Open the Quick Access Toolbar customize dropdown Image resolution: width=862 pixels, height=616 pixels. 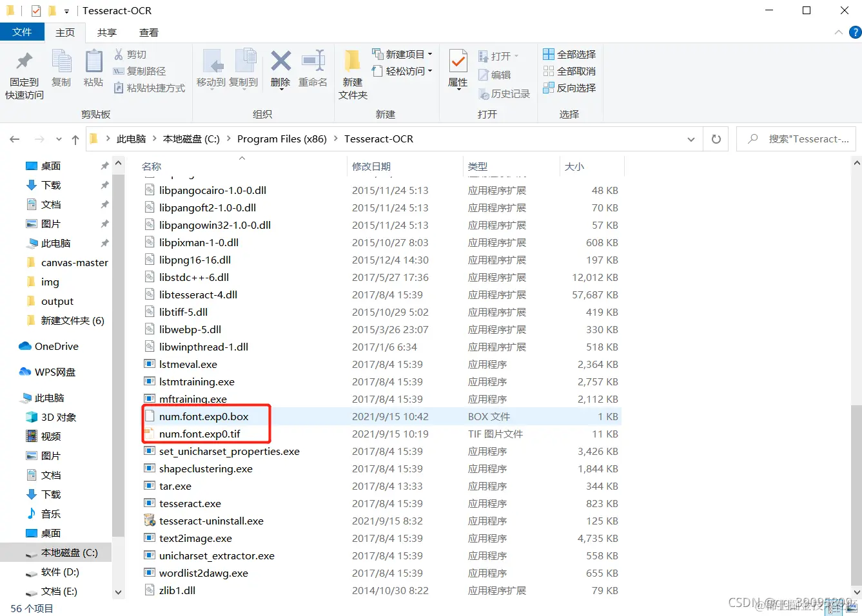coord(66,11)
